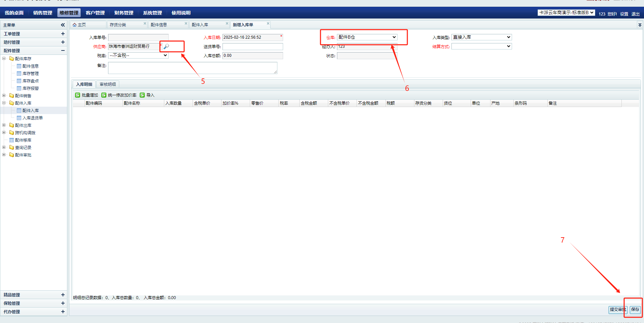Collapse the 主菜单 sidebar with double arrow

tap(63, 25)
